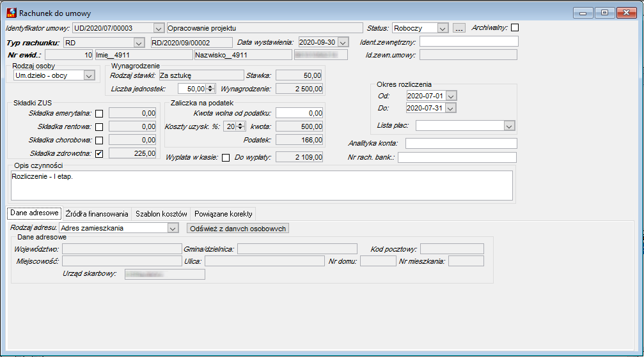
Task: Click the Opis czynności text area
Action: (x=262, y=185)
